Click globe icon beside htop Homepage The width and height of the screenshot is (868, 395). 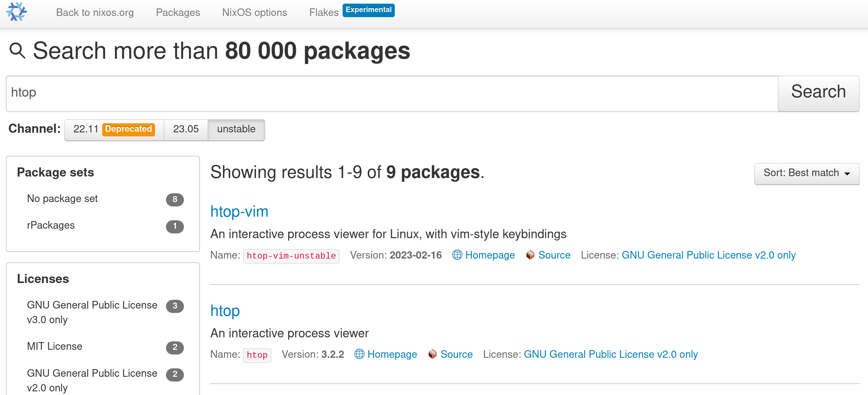click(x=359, y=354)
